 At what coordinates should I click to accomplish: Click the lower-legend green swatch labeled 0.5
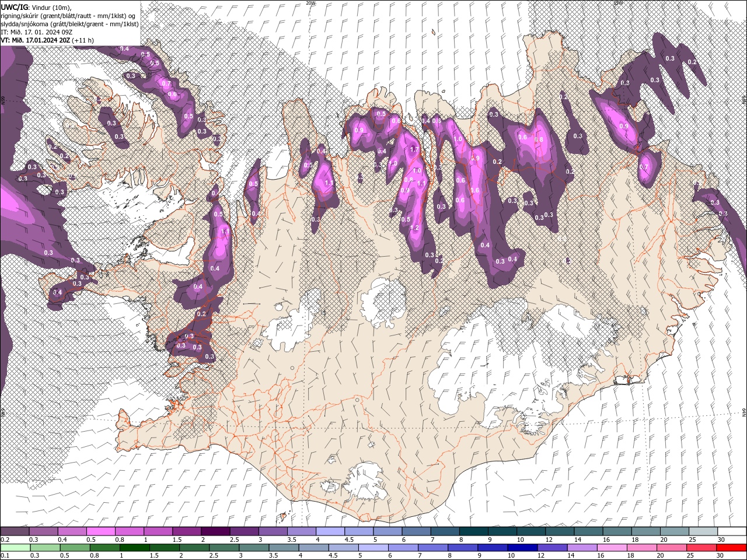click(x=74, y=548)
